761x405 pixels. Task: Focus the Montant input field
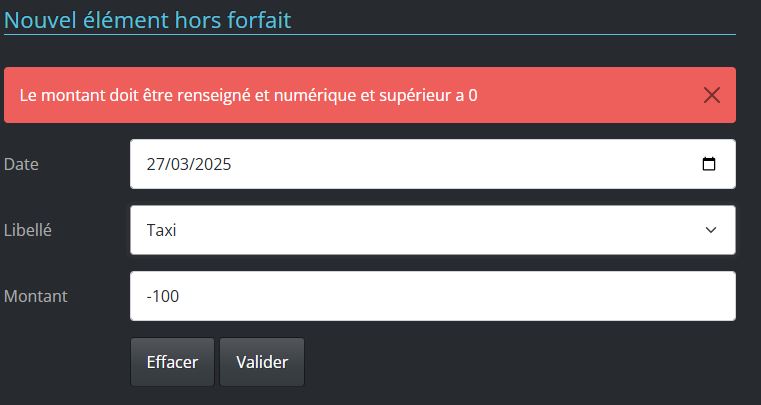pyautogui.click(x=433, y=296)
